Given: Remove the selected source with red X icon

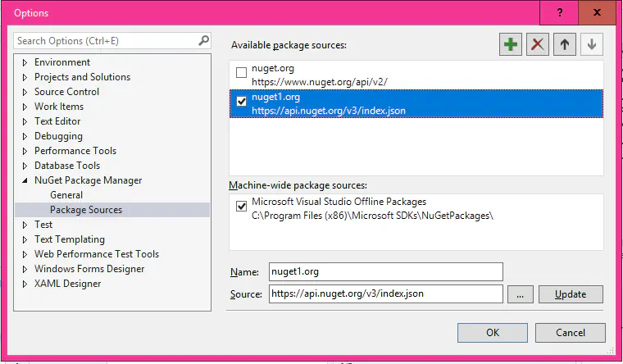Looking at the screenshot, I should (537, 45).
